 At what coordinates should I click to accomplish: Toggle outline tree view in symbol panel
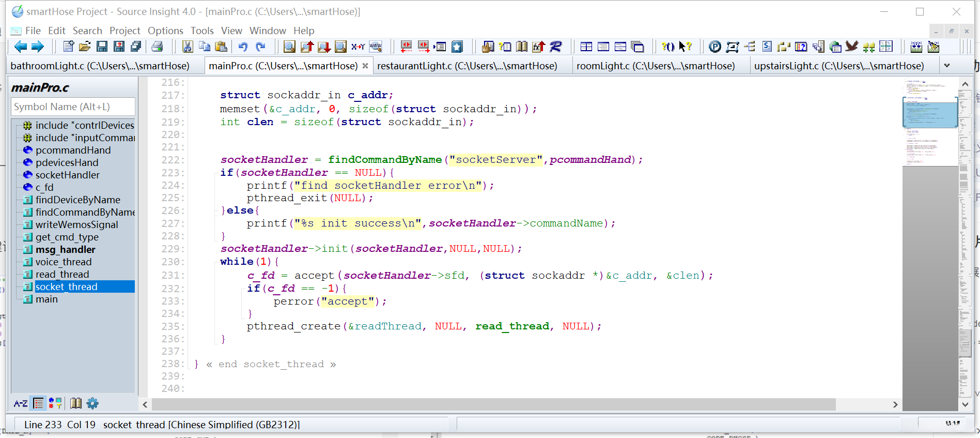[x=38, y=403]
